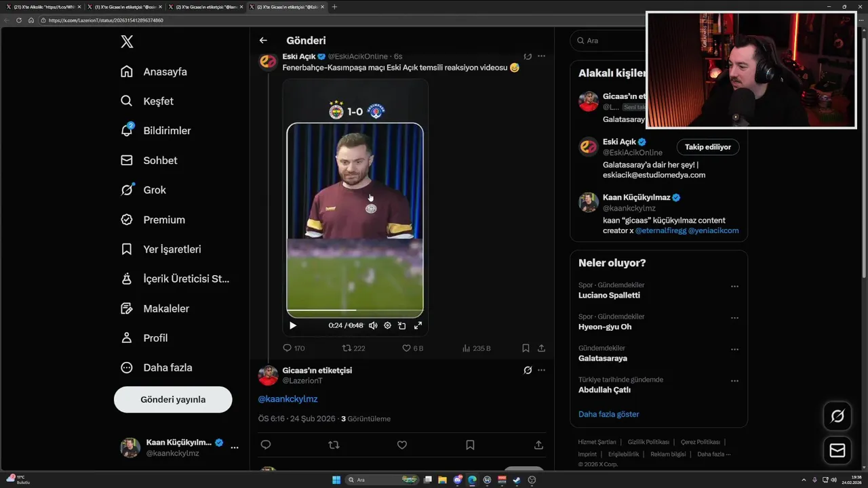Reload the page
The height and width of the screenshot is (488, 868).
18,20
